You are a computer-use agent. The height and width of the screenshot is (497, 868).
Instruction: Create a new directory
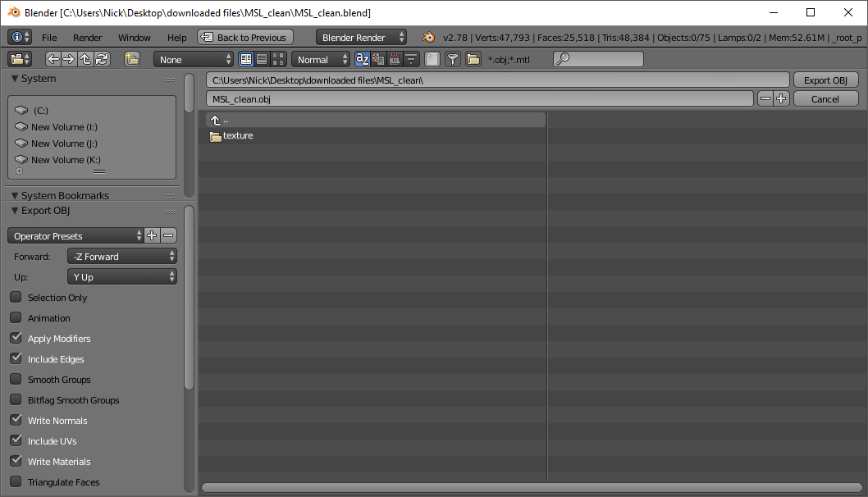[x=132, y=59]
